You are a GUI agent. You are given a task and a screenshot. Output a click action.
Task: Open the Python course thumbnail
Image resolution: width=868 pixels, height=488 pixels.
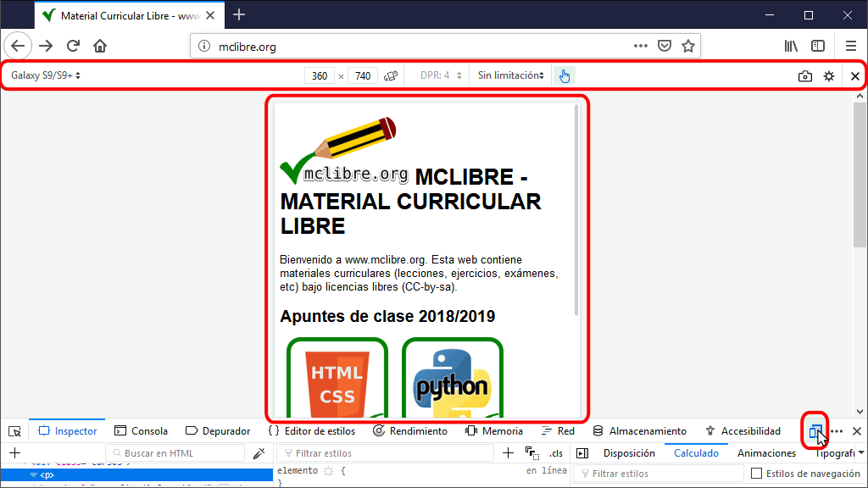pos(453,378)
